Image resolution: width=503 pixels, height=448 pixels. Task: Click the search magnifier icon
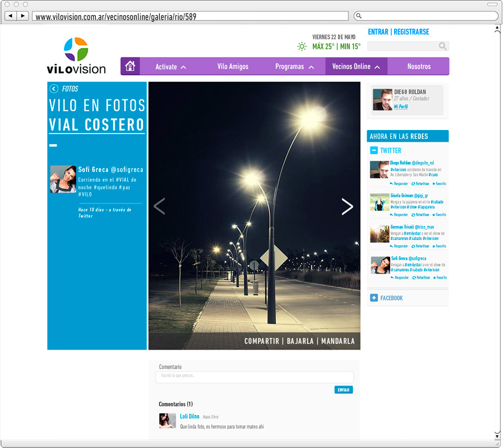point(442,46)
